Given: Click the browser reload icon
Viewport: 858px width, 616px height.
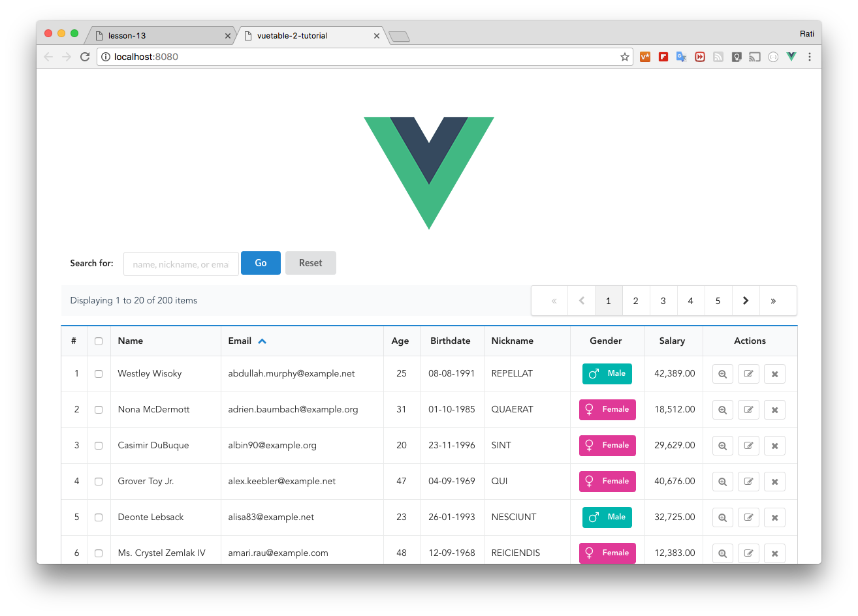Looking at the screenshot, I should click(x=85, y=57).
